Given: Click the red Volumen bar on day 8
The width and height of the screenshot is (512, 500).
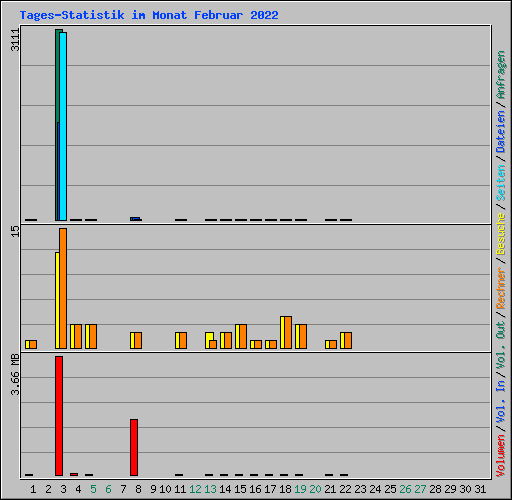Looking at the screenshot, I should (134, 447).
